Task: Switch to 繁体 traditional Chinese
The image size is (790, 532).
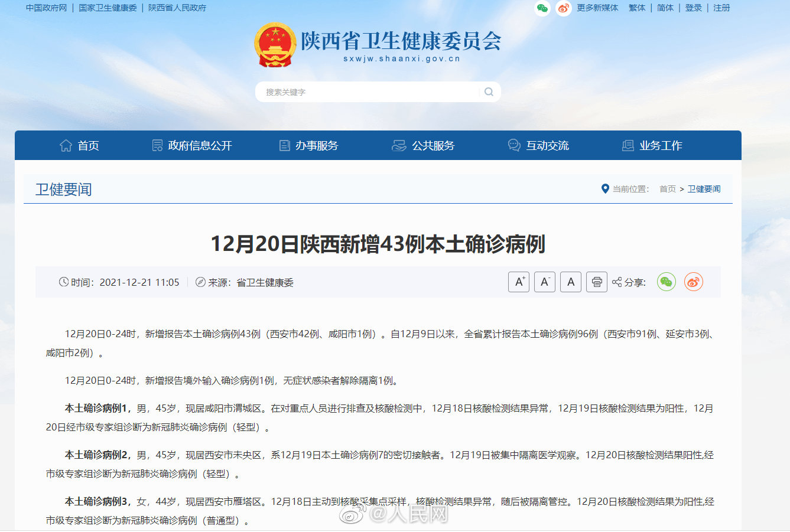Action: (637, 8)
